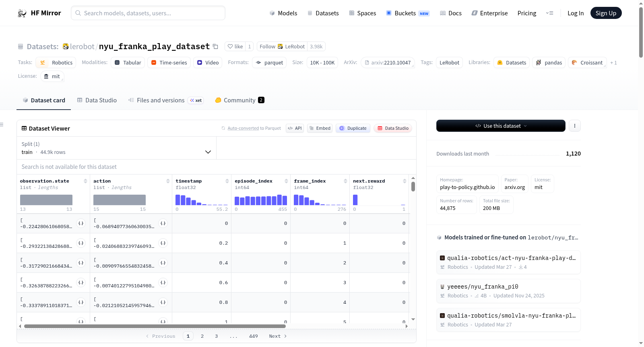Show the additional libraries with +1
This screenshot has width=644, height=347.
pos(613,62)
